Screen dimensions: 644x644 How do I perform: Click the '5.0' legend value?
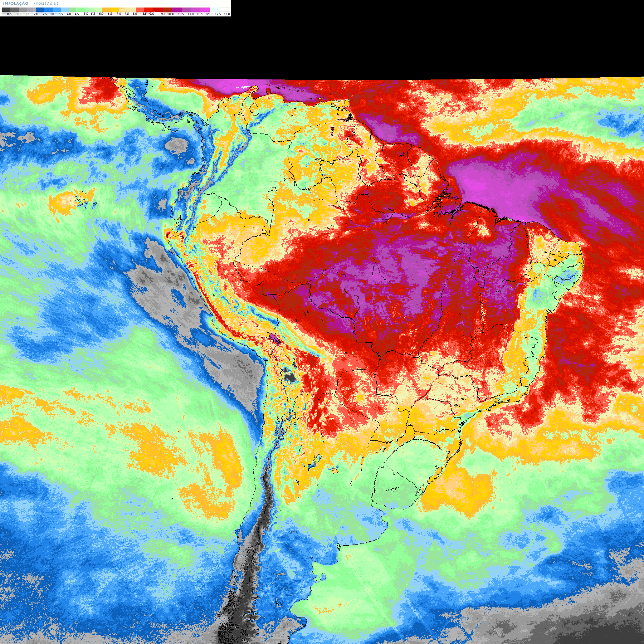tap(86, 14)
